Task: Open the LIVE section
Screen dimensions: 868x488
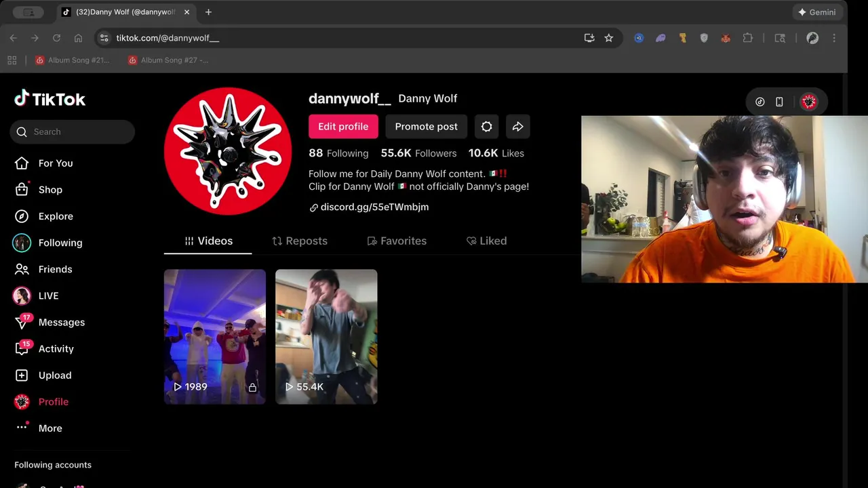Action: pyautogui.click(x=36, y=296)
